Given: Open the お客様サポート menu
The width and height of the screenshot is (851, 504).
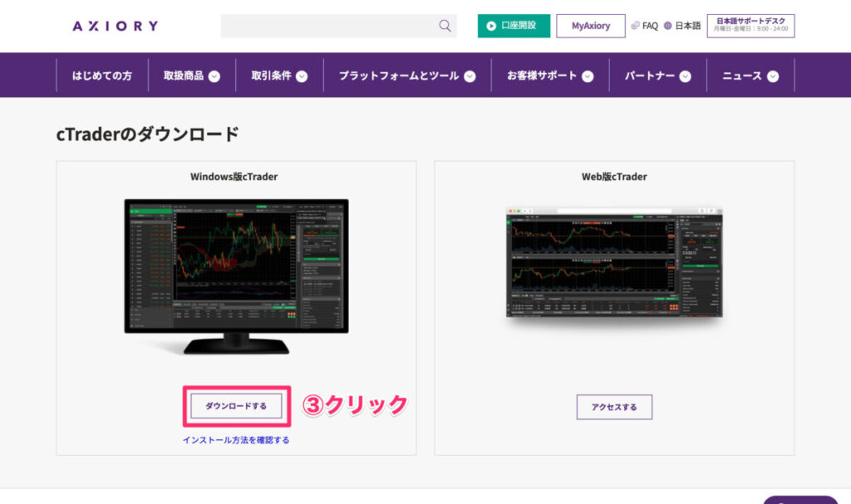Looking at the screenshot, I should tap(542, 76).
